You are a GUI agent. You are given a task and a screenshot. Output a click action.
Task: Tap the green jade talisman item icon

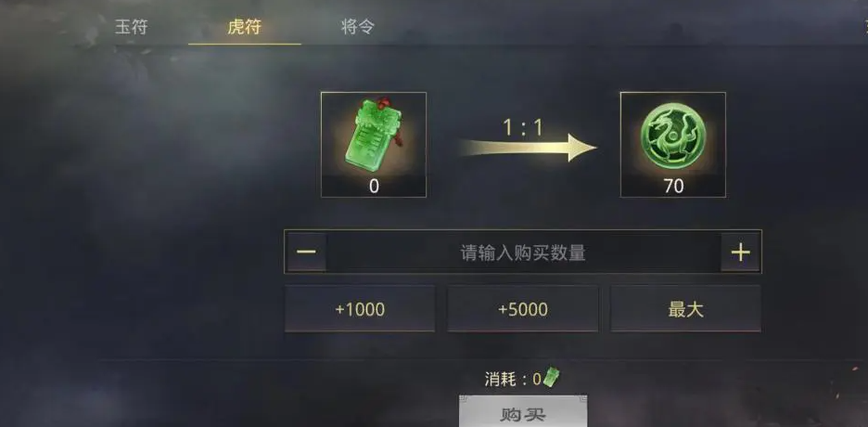tap(373, 134)
